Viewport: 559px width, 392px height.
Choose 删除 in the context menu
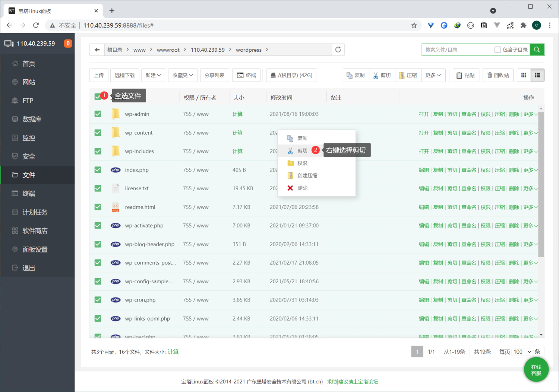[316, 188]
